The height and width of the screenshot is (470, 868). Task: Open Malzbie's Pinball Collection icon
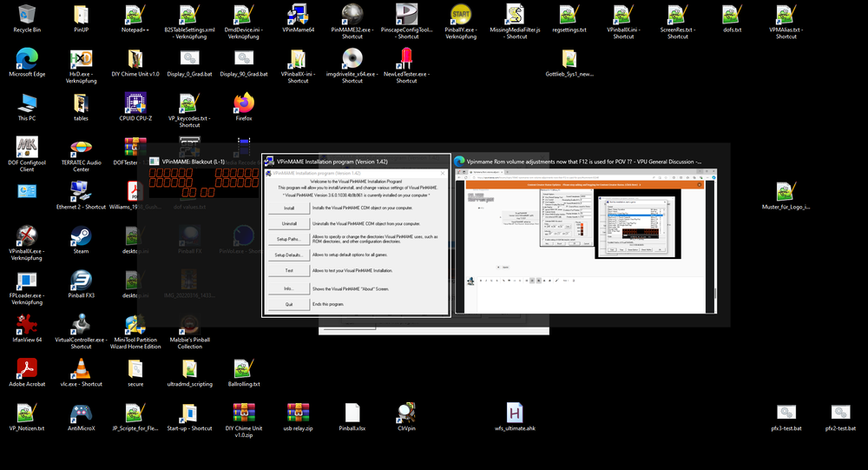189,325
